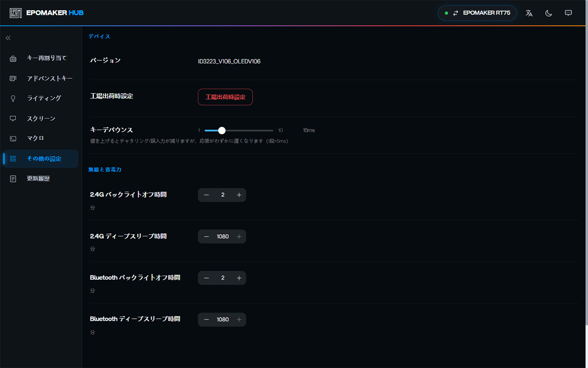588x368 pixels.
Task: Click the デバイス section heading
Action: point(99,36)
